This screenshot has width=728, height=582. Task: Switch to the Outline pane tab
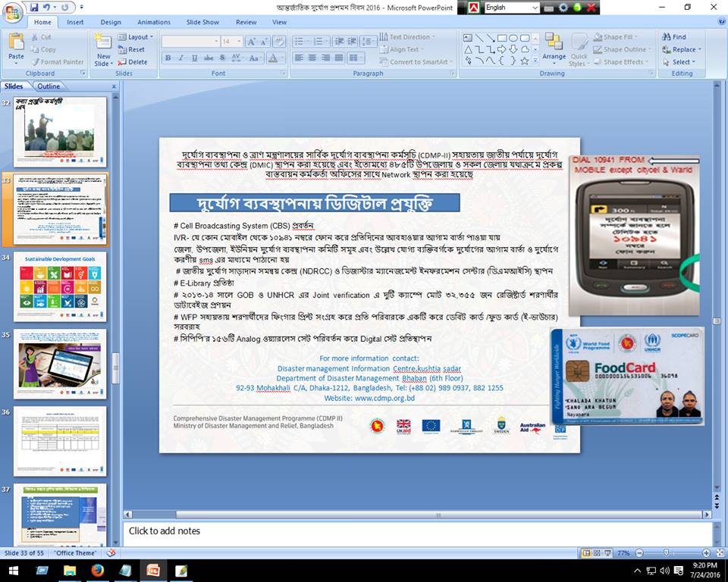point(49,86)
